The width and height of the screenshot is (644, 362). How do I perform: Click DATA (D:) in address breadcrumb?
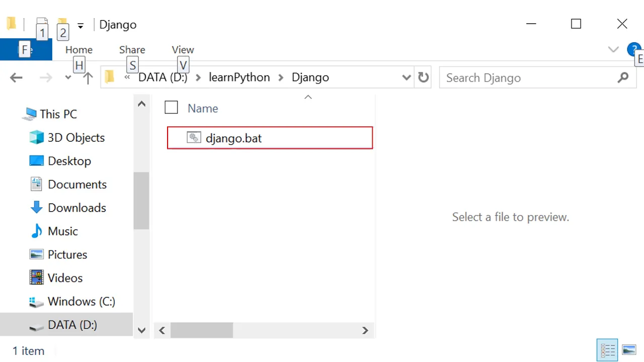(x=163, y=77)
